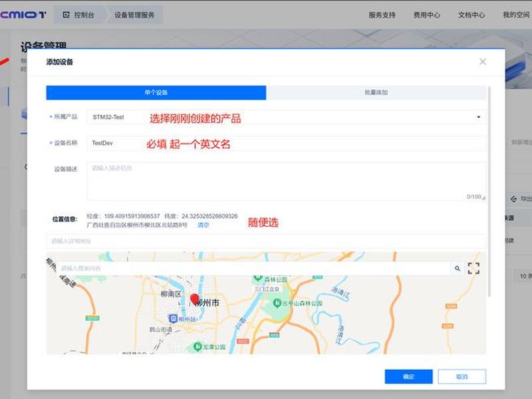Click the 柳南区 label on the map
Screen dimensions: 532x399
click(x=171, y=294)
